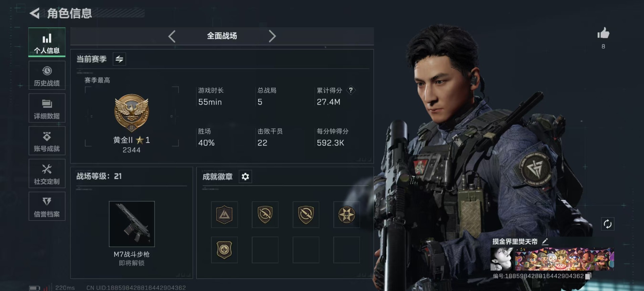644x291 pixels.
Task: Open the 历史战绩 tab
Action: click(x=47, y=76)
